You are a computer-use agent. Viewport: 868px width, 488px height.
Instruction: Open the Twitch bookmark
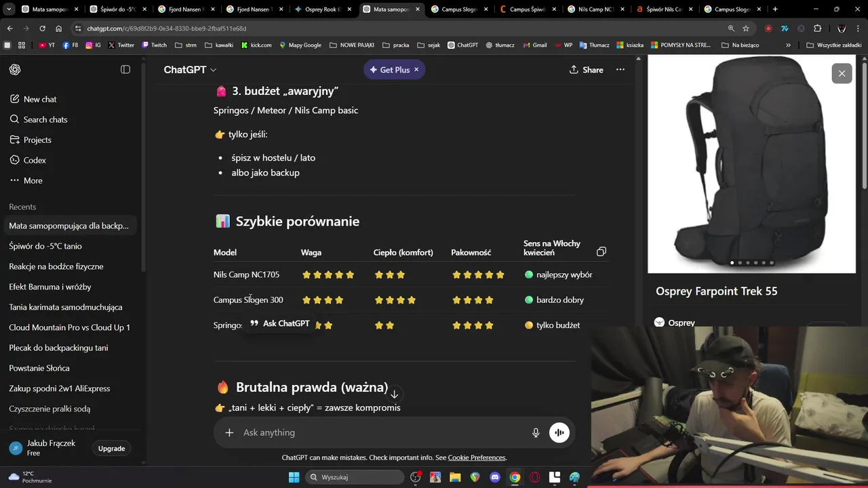154,45
